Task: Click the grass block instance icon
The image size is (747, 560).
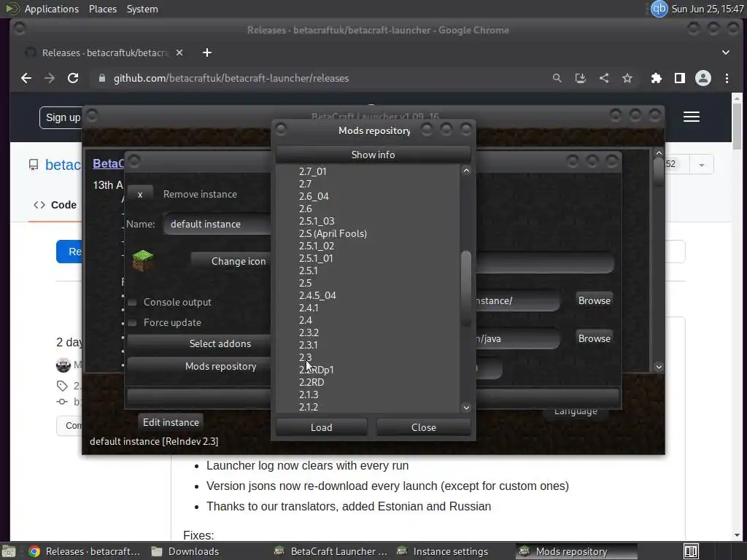Action: coord(142,260)
